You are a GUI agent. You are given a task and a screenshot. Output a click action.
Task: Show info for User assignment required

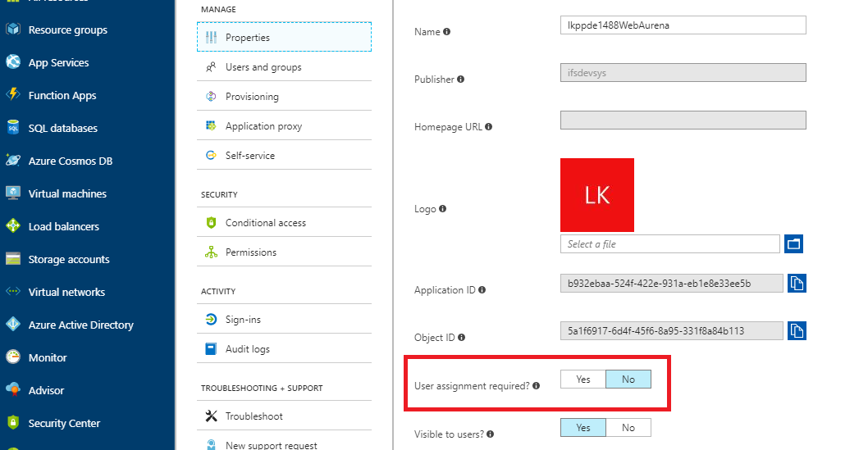click(x=536, y=386)
